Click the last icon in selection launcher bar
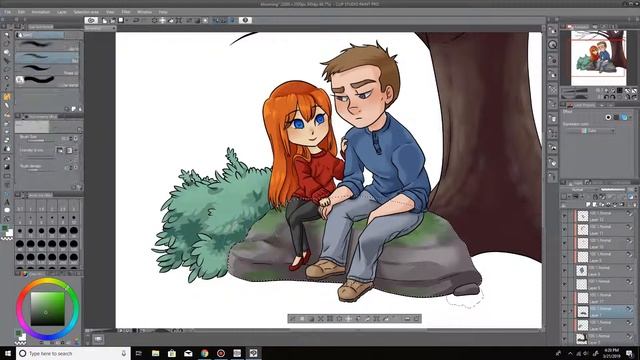This screenshot has height=360, width=640. pyautogui.click(x=416, y=318)
